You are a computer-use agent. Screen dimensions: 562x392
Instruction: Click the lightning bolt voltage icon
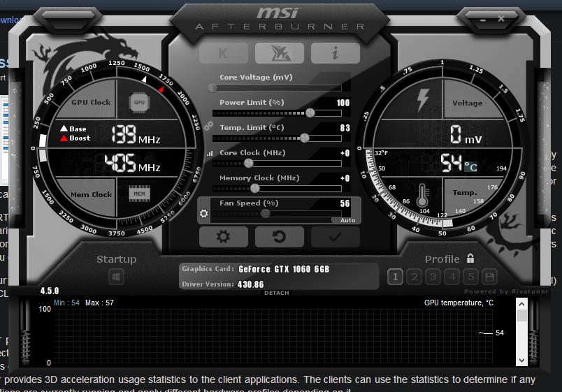(x=423, y=100)
